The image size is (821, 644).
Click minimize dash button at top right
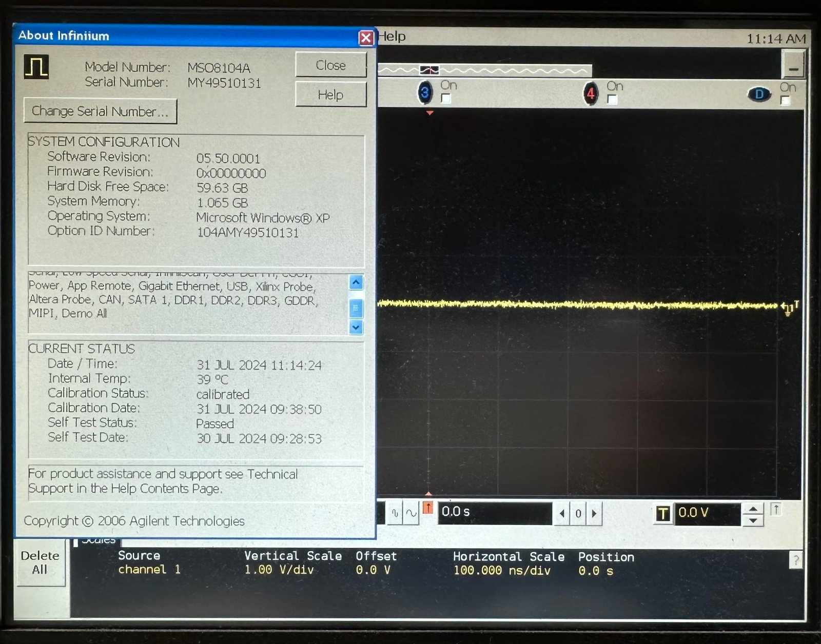794,66
